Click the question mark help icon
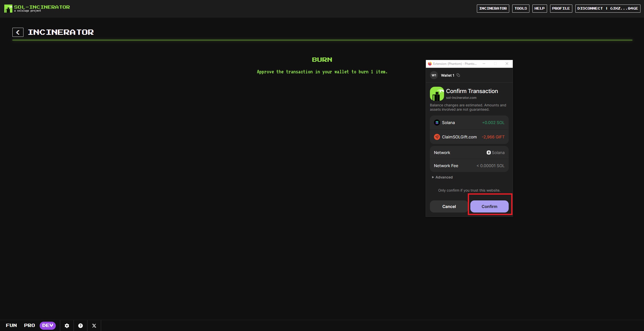 point(81,325)
